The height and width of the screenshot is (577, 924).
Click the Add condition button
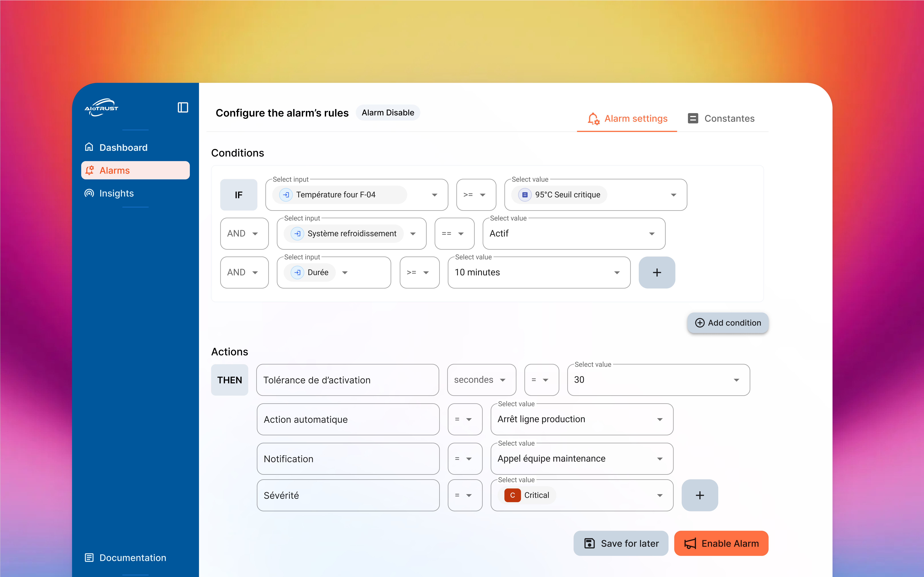coord(727,322)
